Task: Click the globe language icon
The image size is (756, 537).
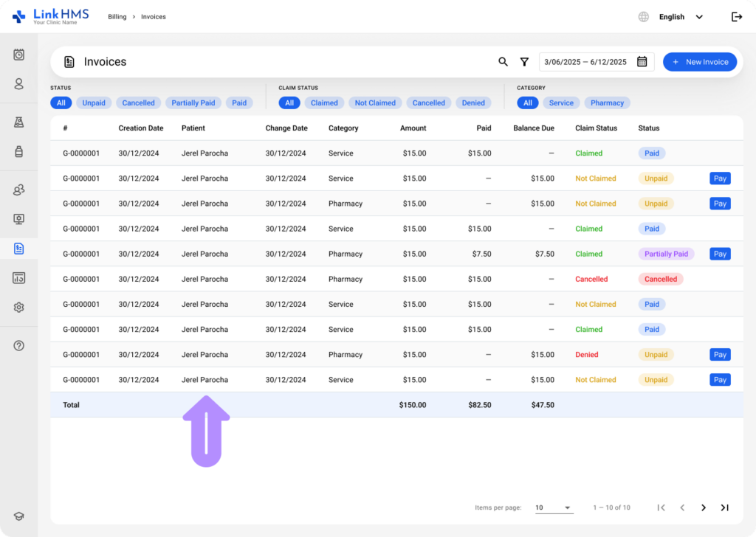Action: [643, 17]
